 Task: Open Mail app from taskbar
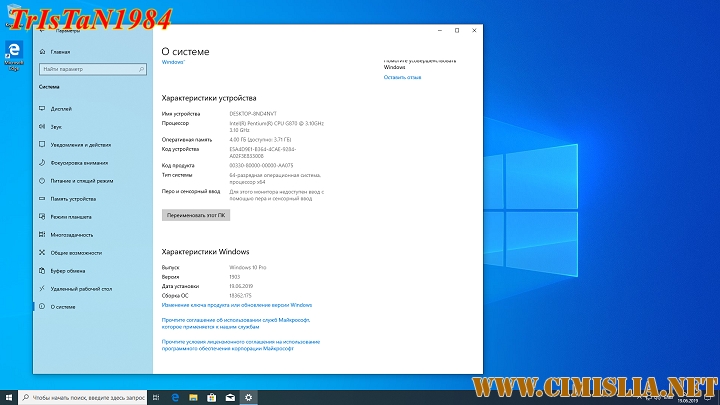click(x=230, y=398)
